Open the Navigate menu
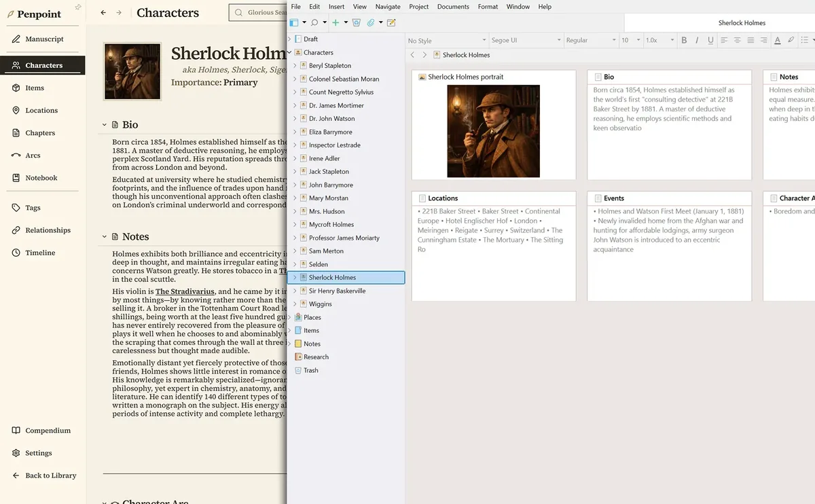 388,6
